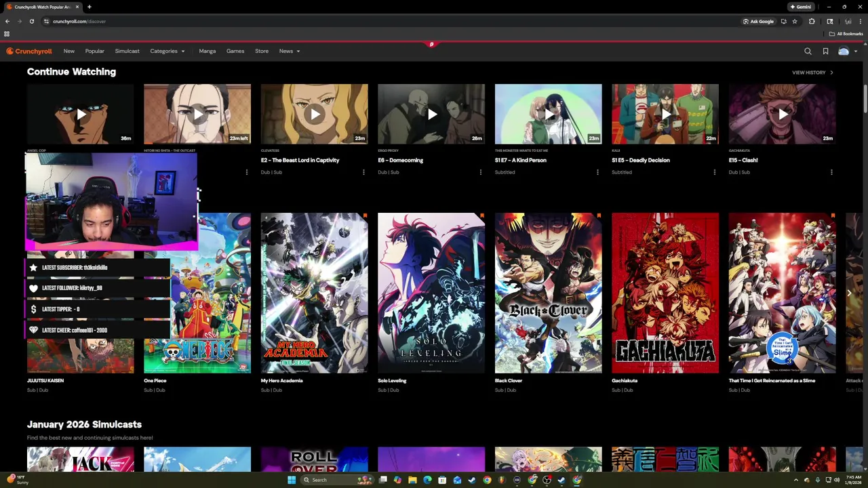Image resolution: width=868 pixels, height=488 pixels.
Task: Play E15 – Clash! episode
Action: coord(782,114)
